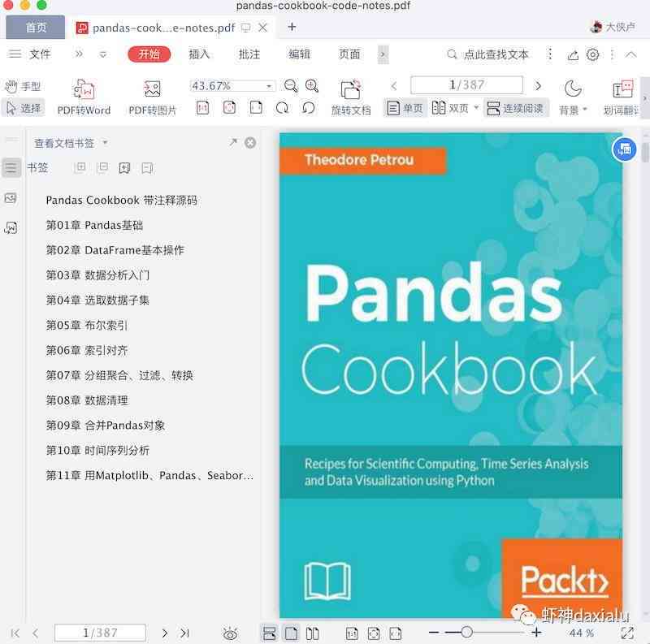Open bookmark 第07章 分组聚合、过滤、转换
650x644 pixels.
(x=119, y=375)
